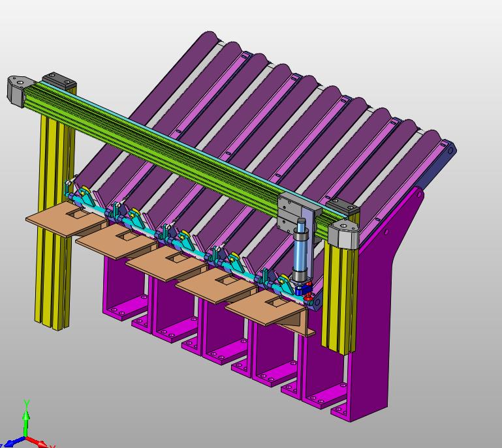The image size is (502, 448).
Task: Select the middle tan tray plate of five
Action: (x=166, y=263)
